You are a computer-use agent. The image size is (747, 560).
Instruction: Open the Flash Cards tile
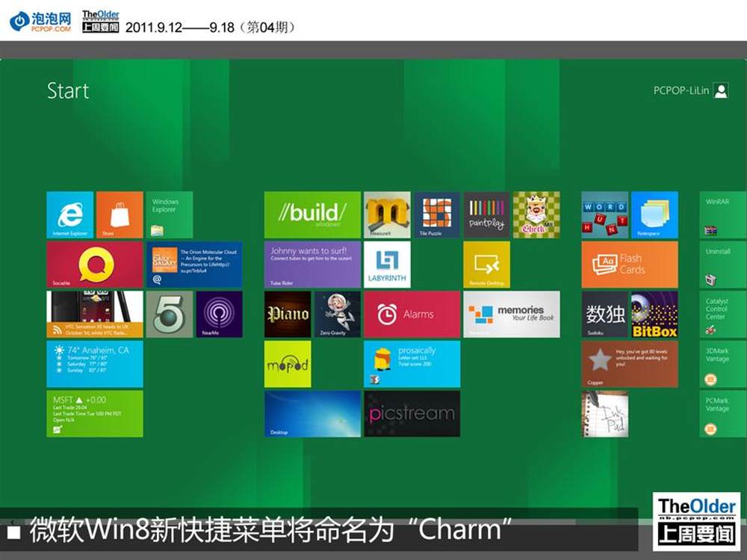pos(630,264)
